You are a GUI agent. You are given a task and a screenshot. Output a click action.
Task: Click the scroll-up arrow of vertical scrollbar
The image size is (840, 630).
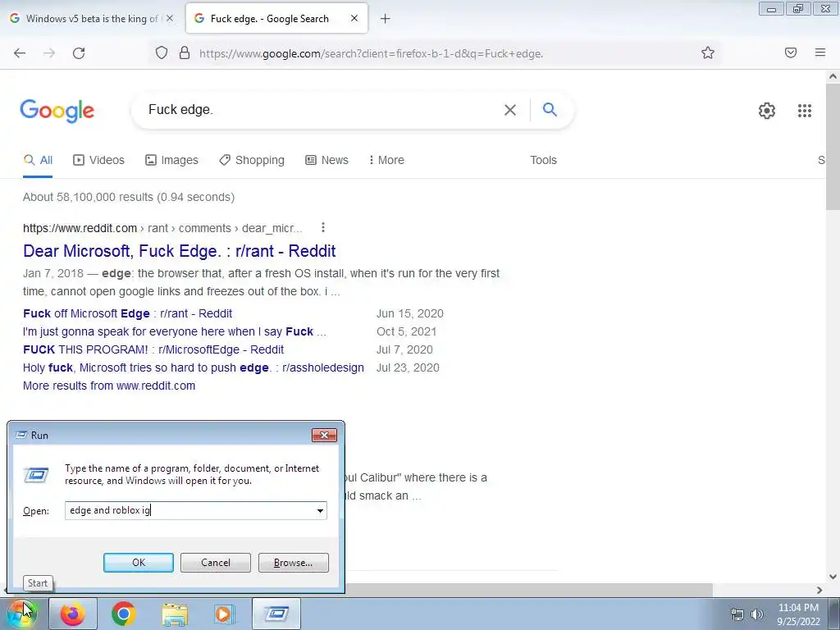click(833, 76)
